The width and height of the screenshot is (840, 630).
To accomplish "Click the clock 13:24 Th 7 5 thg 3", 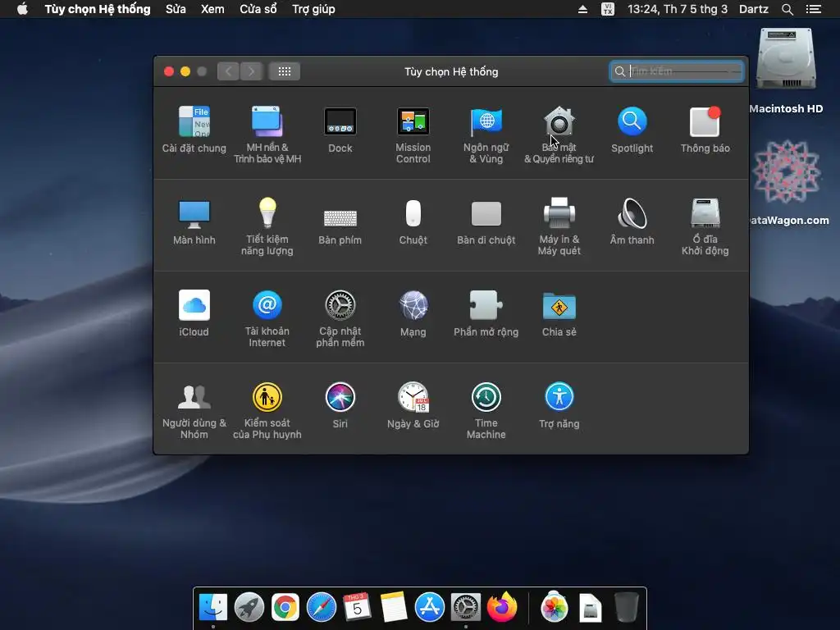I will [x=677, y=9].
